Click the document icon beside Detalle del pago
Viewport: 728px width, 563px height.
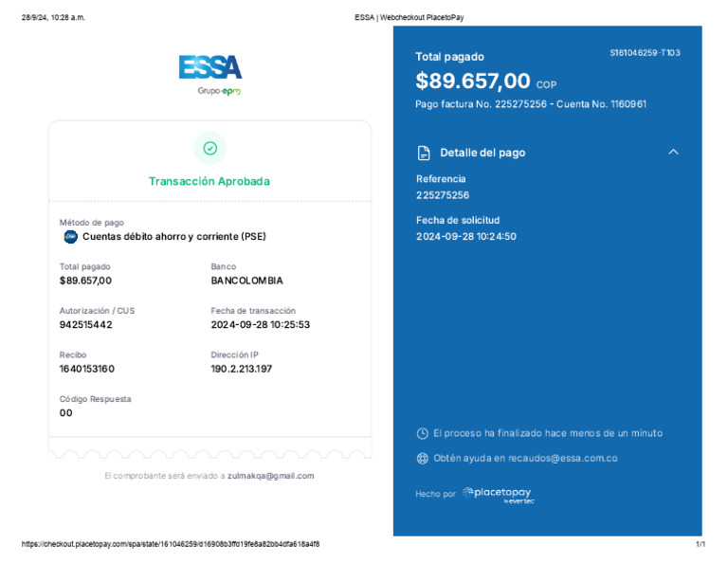(x=424, y=153)
